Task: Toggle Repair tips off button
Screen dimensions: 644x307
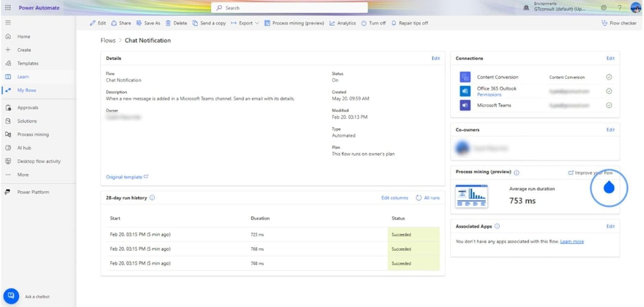Action: [x=409, y=23]
